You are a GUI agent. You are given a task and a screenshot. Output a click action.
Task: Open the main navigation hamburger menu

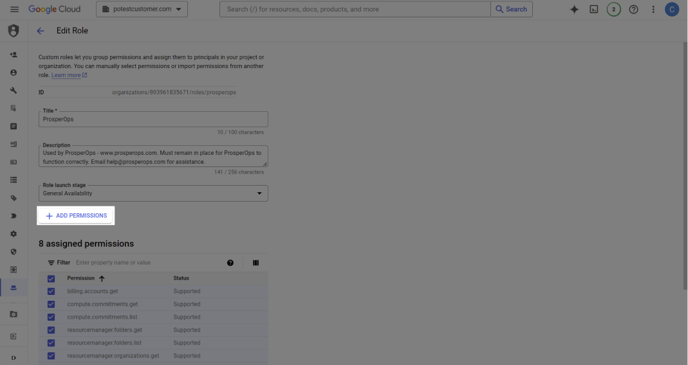pyautogui.click(x=14, y=9)
